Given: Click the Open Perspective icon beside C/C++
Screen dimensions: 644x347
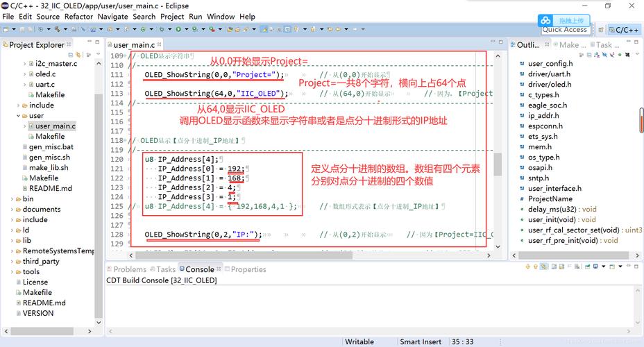Looking at the screenshot, I should click(600, 30).
